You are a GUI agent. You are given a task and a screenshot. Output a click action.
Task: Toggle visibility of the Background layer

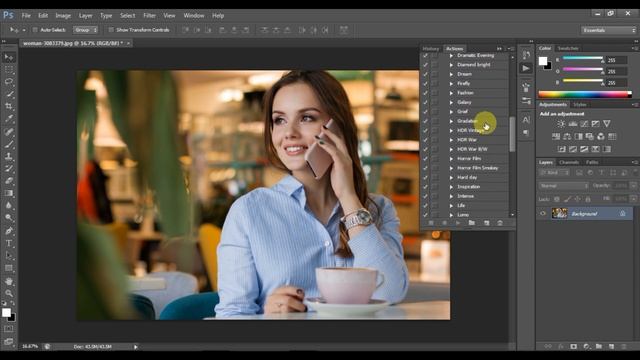tap(543, 213)
